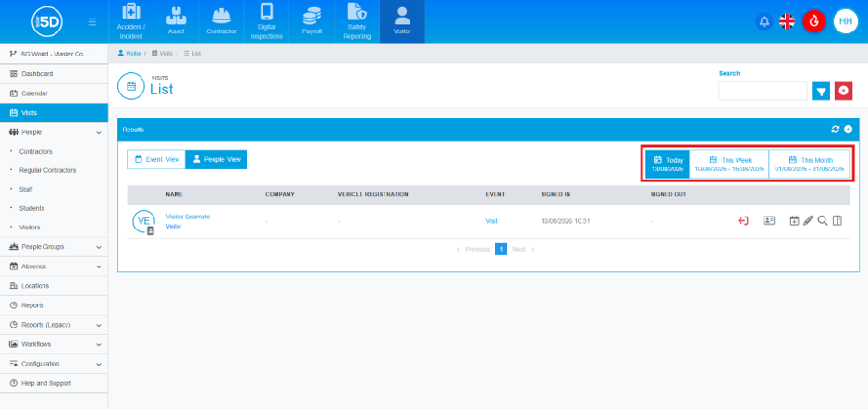The image size is (868, 409).
Task: Expand the Configuration sidebar section
Action: [x=54, y=364]
